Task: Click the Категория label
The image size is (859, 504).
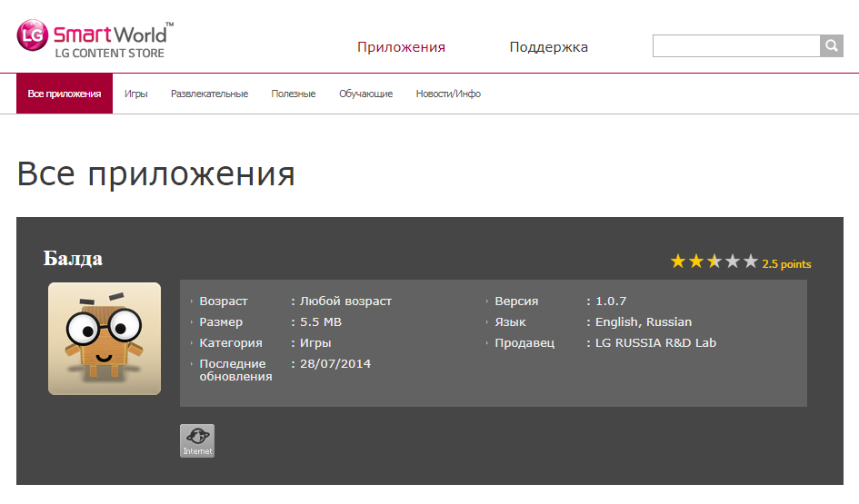Action: pyautogui.click(x=231, y=343)
